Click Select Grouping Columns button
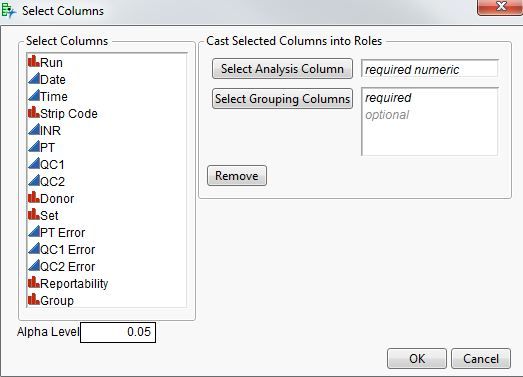Image resolution: width=523 pixels, height=377 pixels. (282, 98)
